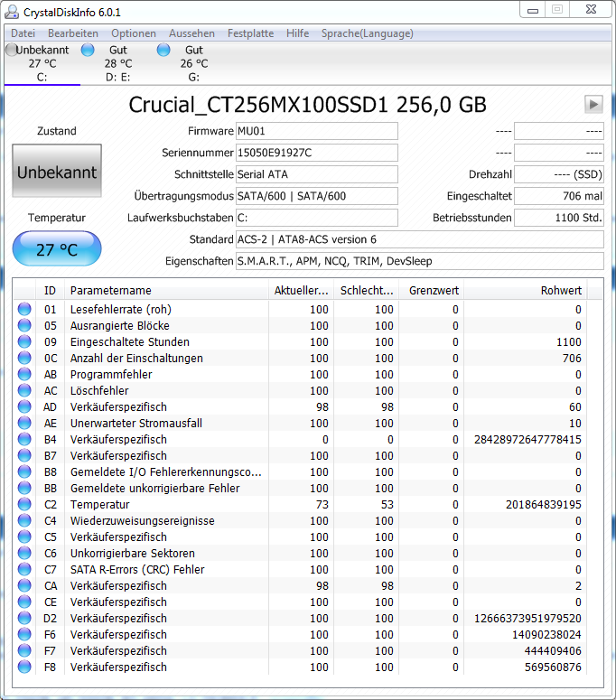616x700 pixels.
Task: Select the F7 row raw value 444409406
Action: [553, 651]
